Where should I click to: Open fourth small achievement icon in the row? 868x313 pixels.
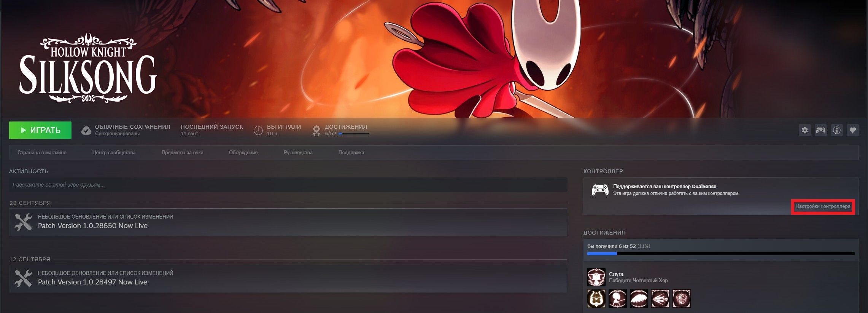click(660, 299)
